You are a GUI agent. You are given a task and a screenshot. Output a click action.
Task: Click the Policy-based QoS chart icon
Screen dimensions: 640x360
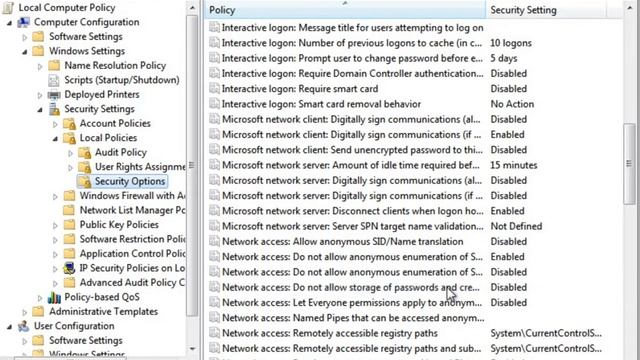click(54, 297)
